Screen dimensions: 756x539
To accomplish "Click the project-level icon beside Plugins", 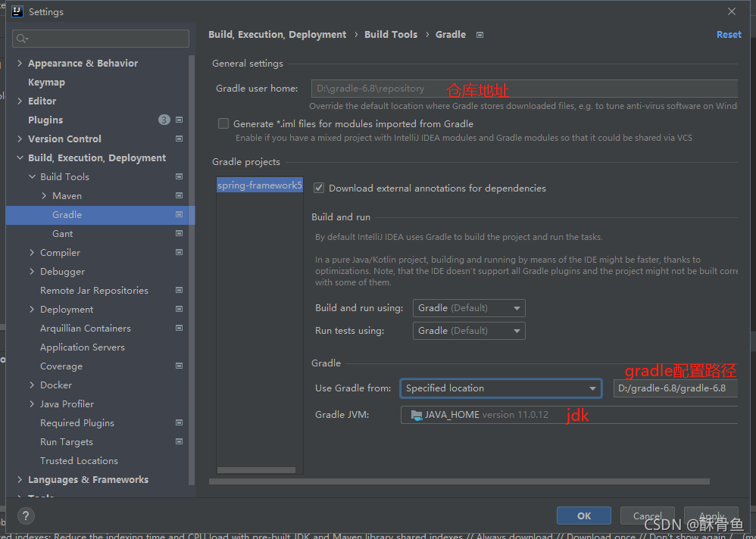I will (x=180, y=120).
